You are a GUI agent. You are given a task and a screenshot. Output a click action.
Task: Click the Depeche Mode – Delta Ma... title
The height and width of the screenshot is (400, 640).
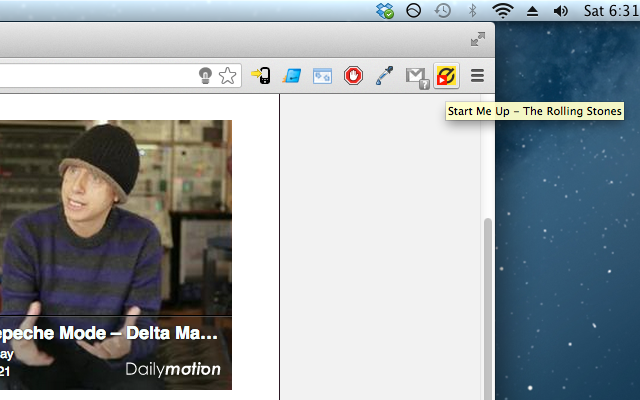pos(109,333)
